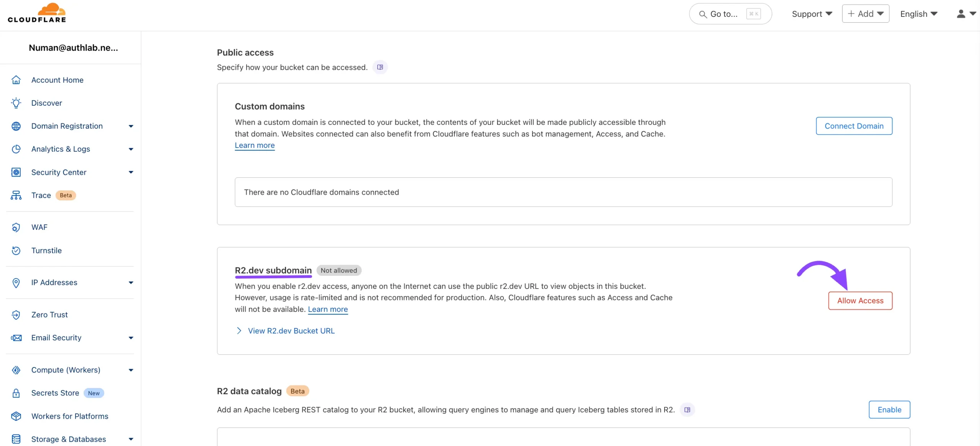Viewport: 980px width, 446px height.
Task: Follow Learn more link under R2.dev subdomain
Action: click(328, 309)
